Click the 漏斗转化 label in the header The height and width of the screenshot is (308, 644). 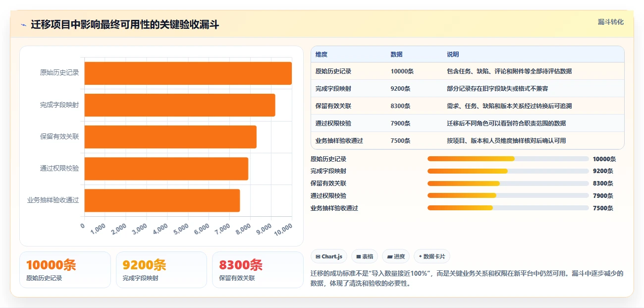pyautogui.click(x=610, y=22)
